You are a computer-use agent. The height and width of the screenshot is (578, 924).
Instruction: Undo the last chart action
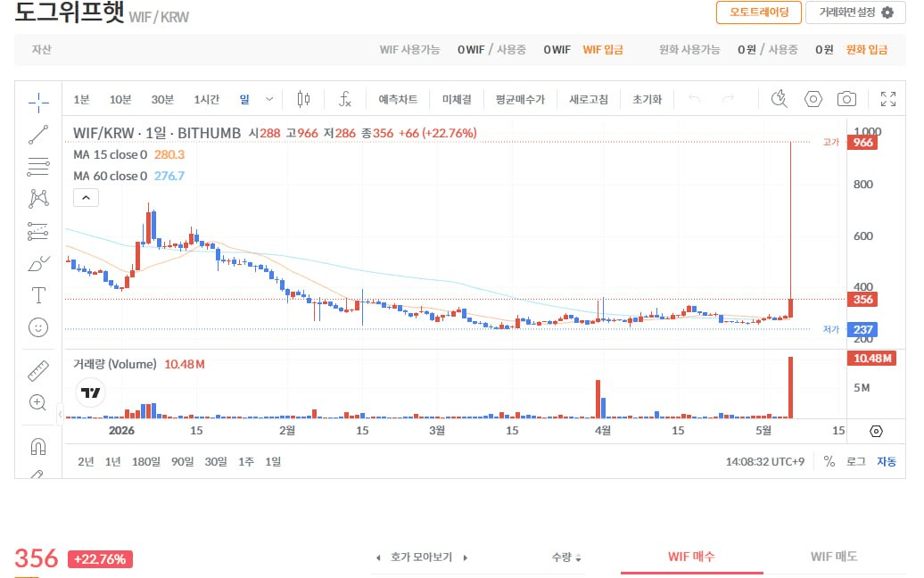coord(695,99)
